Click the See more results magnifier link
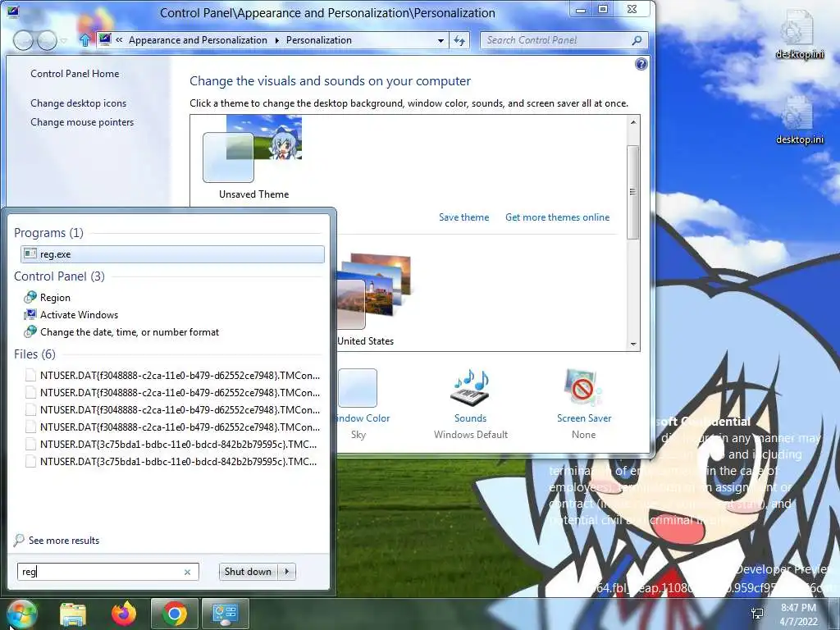This screenshot has width=840, height=630. point(57,540)
